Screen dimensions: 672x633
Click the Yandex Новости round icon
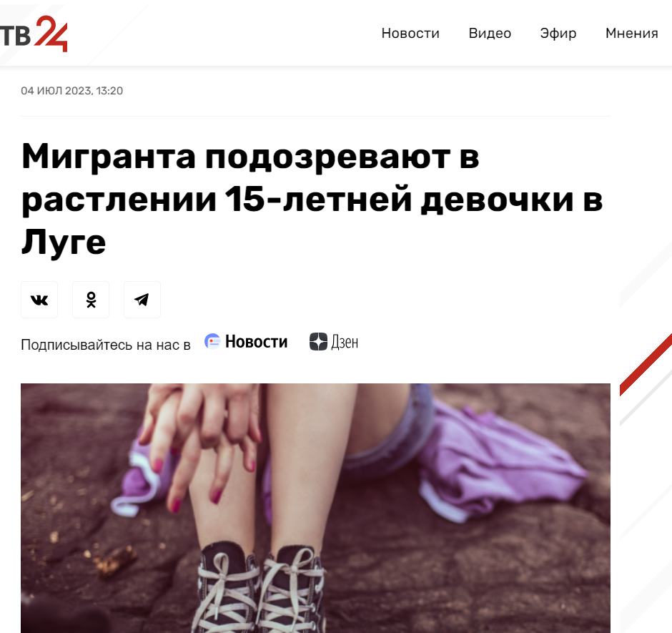(x=212, y=341)
